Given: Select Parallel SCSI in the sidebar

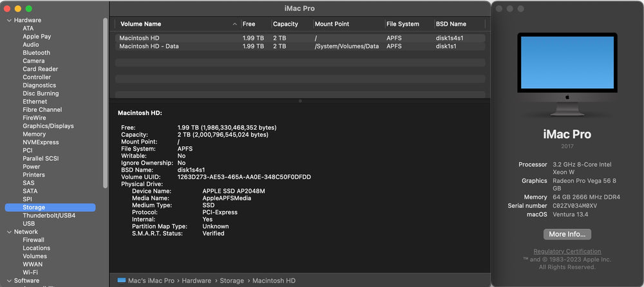Looking at the screenshot, I should click(x=41, y=158).
